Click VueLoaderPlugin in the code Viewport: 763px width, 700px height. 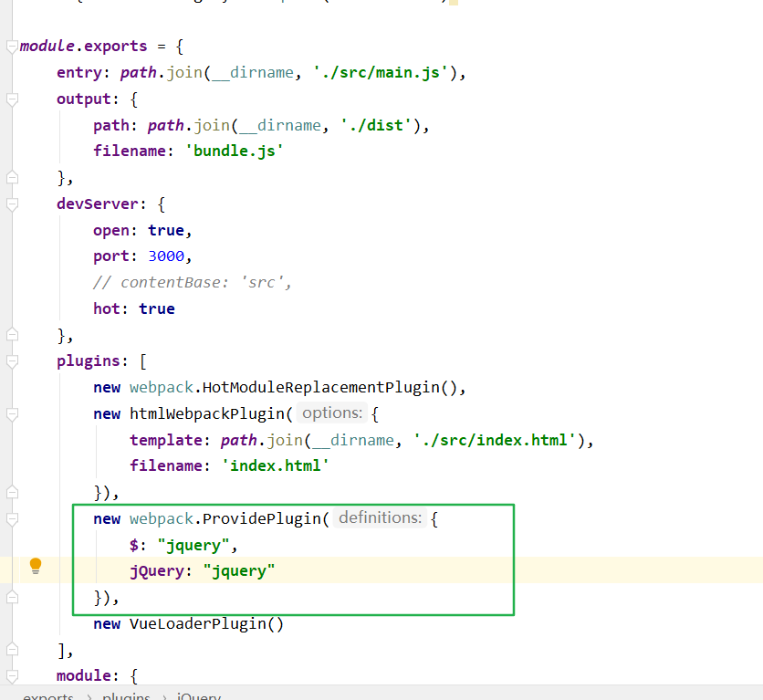pyautogui.click(x=197, y=623)
